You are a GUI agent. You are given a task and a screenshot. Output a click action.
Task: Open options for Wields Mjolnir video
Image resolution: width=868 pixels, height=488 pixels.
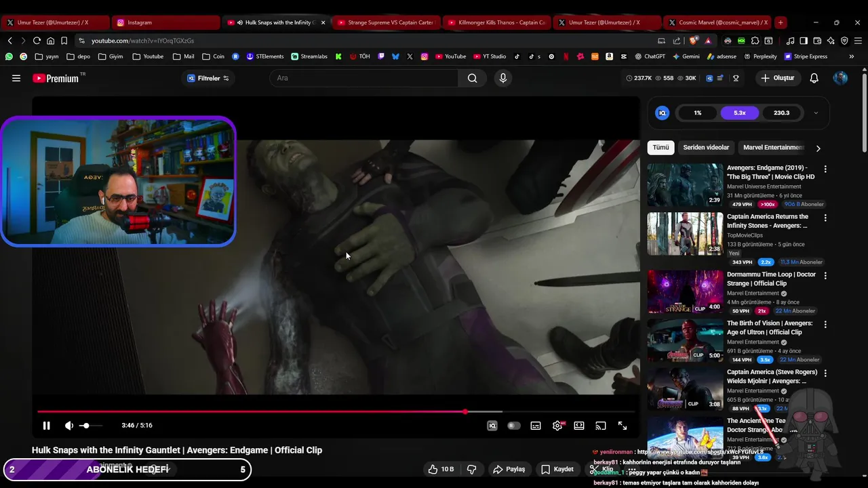[x=825, y=373]
